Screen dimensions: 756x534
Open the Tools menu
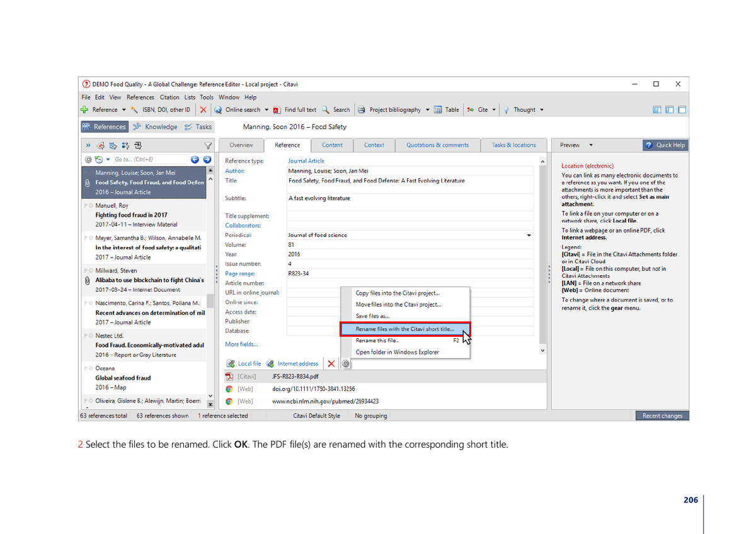coord(207,98)
